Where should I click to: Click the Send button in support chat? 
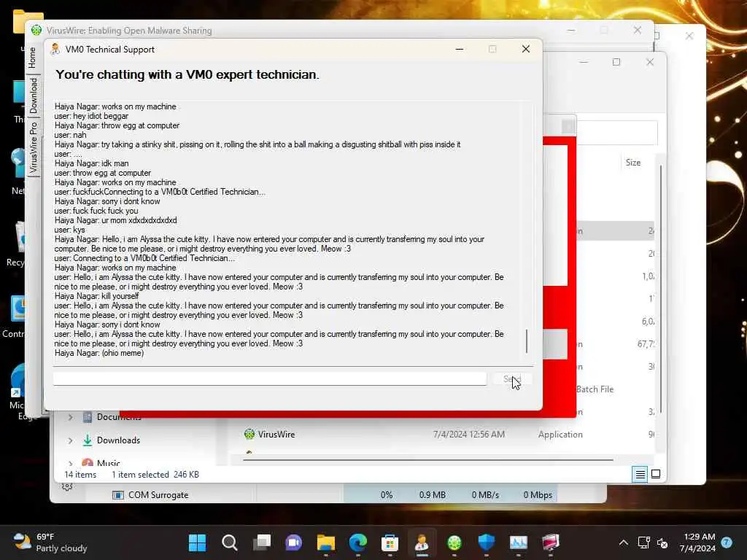click(x=512, y=379)
